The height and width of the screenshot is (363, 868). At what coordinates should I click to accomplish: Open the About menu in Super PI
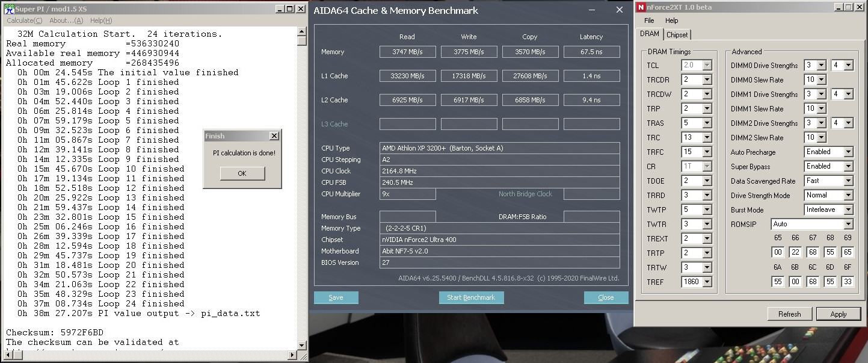[x=66, y=20]
